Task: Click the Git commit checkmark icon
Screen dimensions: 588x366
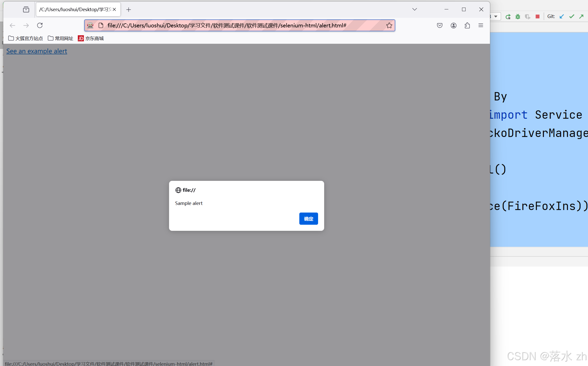Action: [572, 16]
